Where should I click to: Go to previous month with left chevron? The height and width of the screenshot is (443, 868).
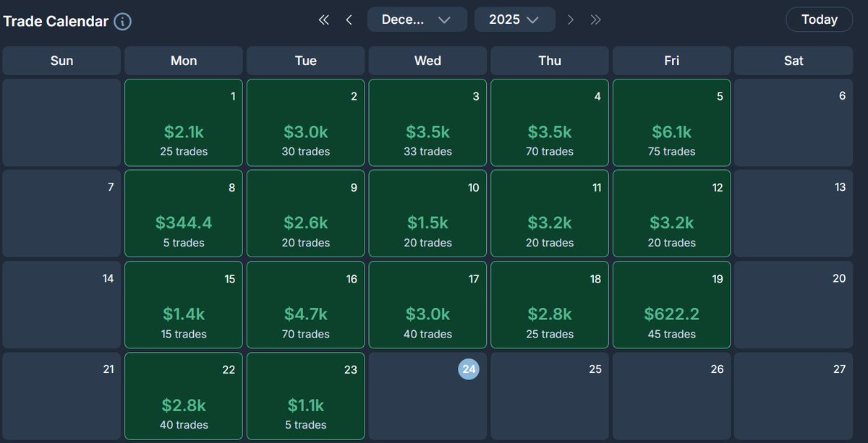pos(349,20)
